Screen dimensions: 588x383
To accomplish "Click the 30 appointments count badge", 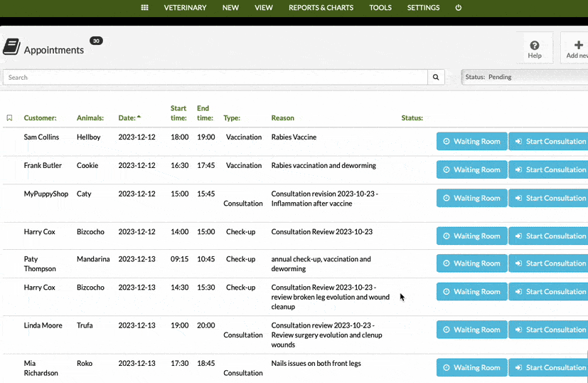I will (96, 41).
